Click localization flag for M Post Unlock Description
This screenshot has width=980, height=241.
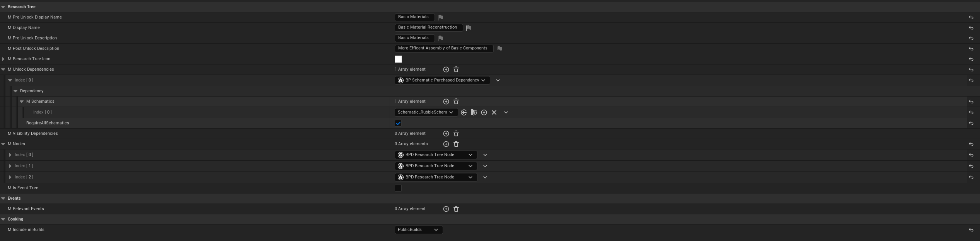[x=499, y=48]
